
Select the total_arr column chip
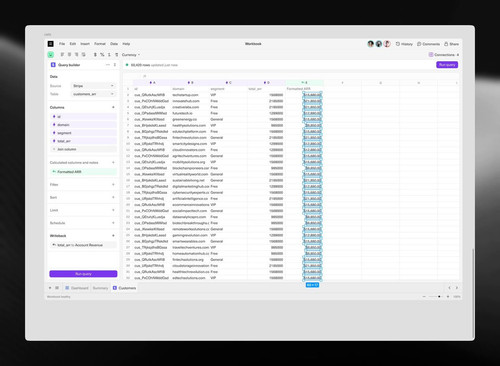[x=83, y=141]
